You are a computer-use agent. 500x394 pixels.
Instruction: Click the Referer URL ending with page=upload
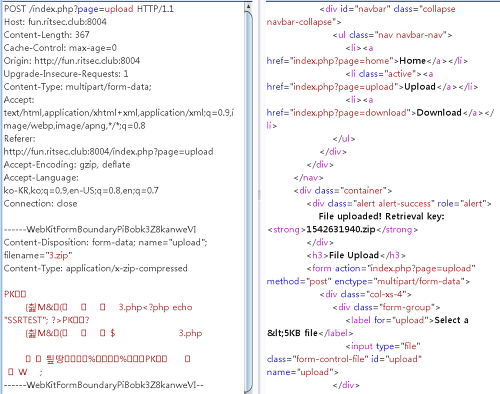(x=109, y=152)
